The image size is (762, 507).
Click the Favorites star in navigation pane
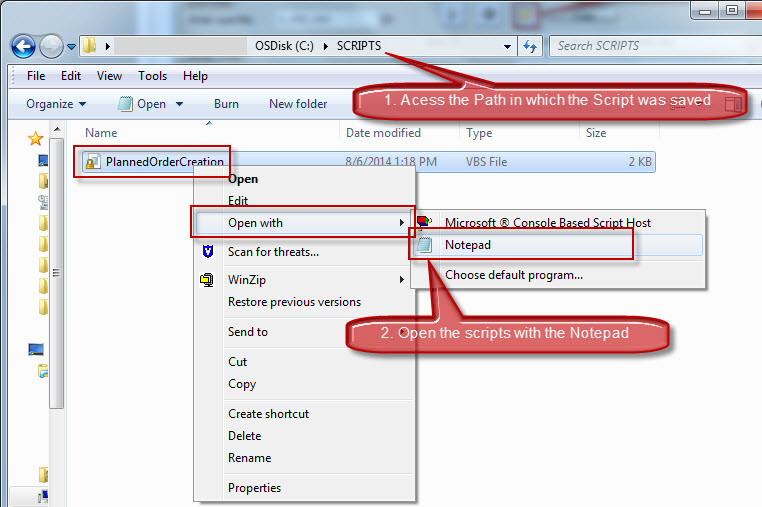click(x=35, y=139)
